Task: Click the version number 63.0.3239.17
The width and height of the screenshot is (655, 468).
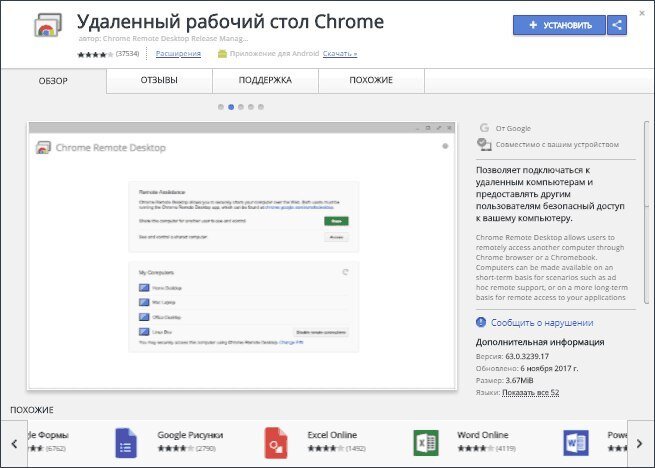Action: [527, 356]
